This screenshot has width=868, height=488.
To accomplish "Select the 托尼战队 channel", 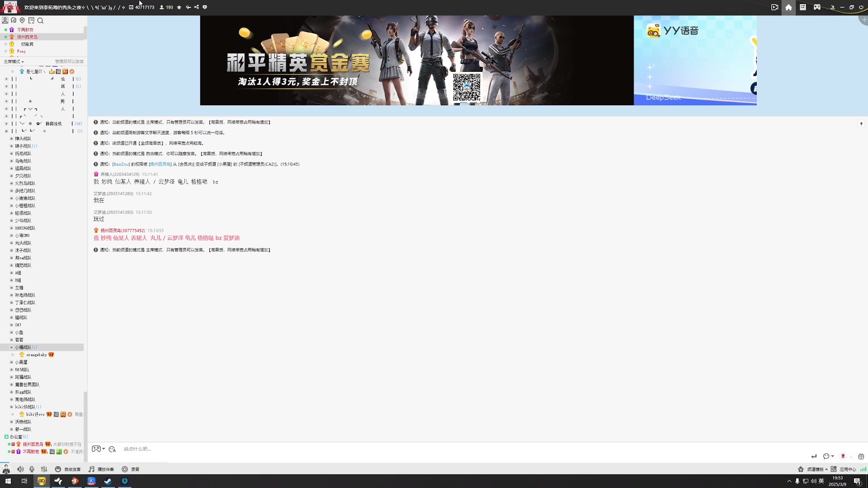I will 23,153.
